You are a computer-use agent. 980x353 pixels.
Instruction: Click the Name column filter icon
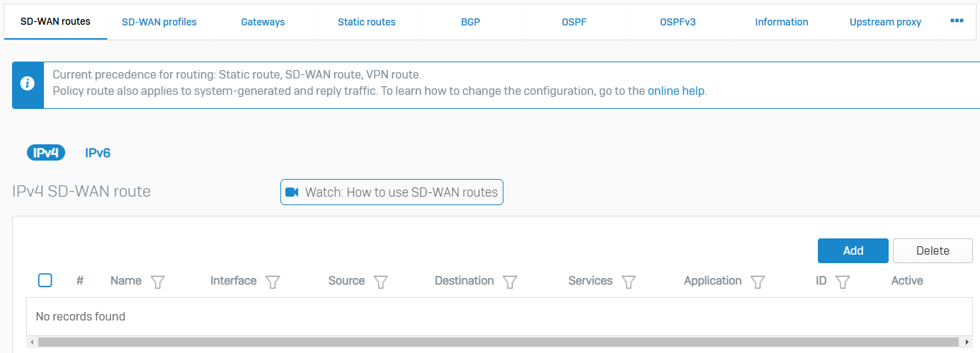[158, 282]
